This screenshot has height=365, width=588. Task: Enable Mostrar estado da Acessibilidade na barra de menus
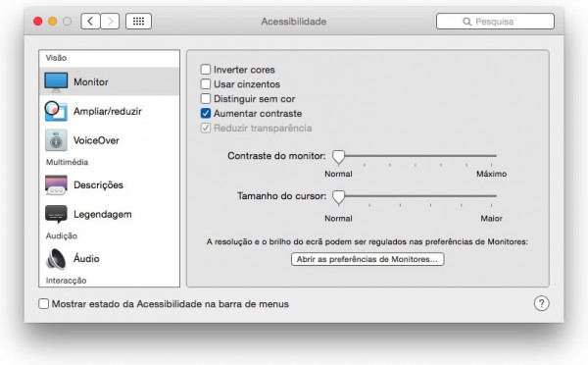coord(43,304)
